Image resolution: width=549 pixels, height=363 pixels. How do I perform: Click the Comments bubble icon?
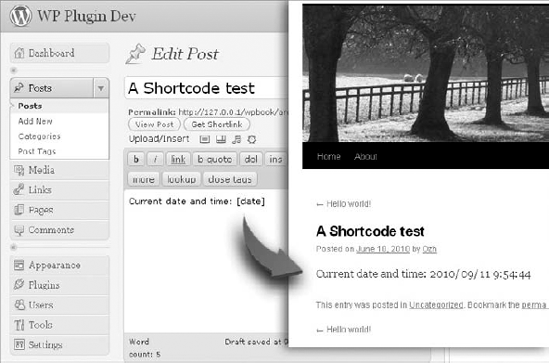[19, 230]
